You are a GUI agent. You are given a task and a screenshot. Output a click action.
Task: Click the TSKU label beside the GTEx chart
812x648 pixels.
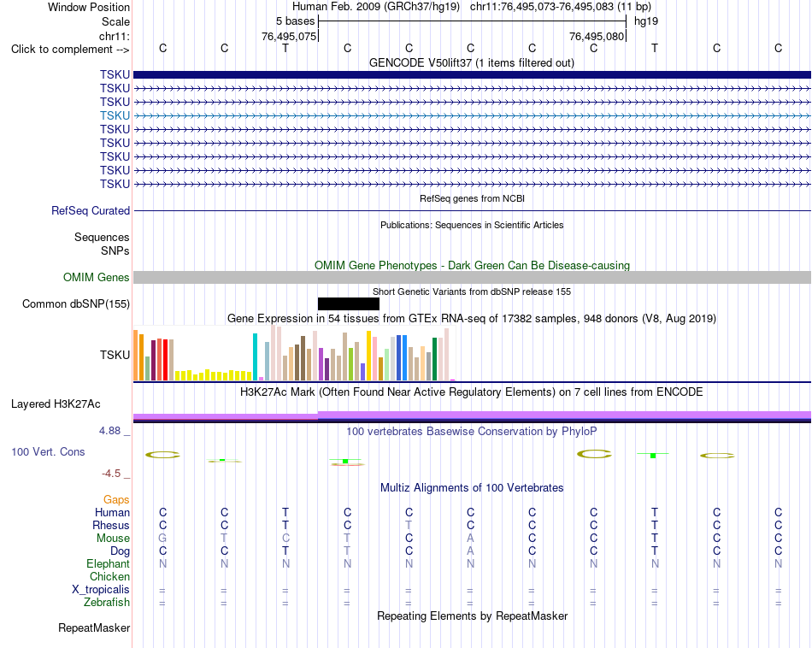115,355
